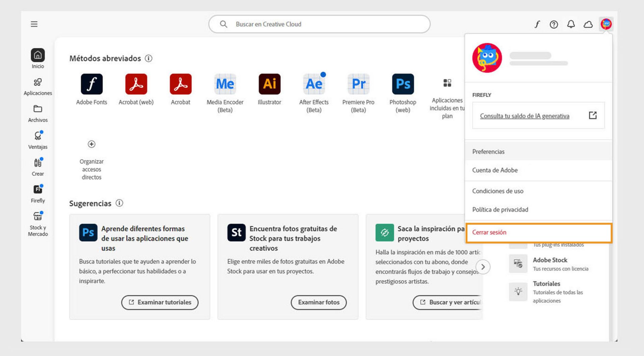Launch After Effects (Beta)
644x356 pixels.
(314, 93)
